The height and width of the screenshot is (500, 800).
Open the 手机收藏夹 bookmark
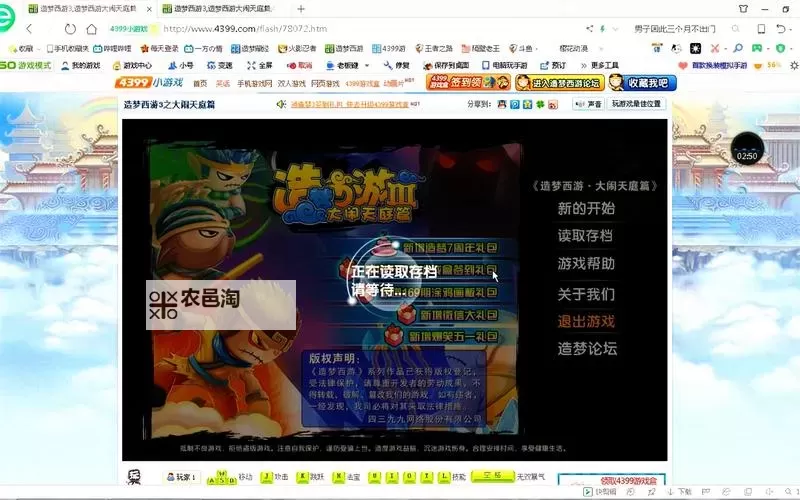coord(67,48)
